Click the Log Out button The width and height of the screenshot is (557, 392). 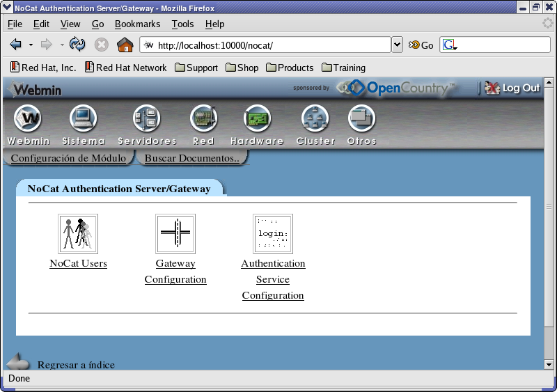[x=512, y=88]
